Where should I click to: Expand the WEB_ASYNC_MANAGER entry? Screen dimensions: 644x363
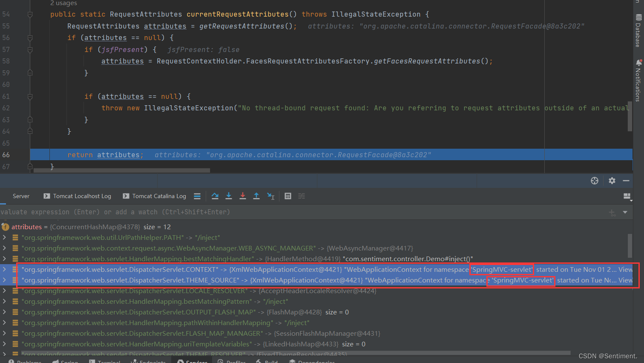4,248
